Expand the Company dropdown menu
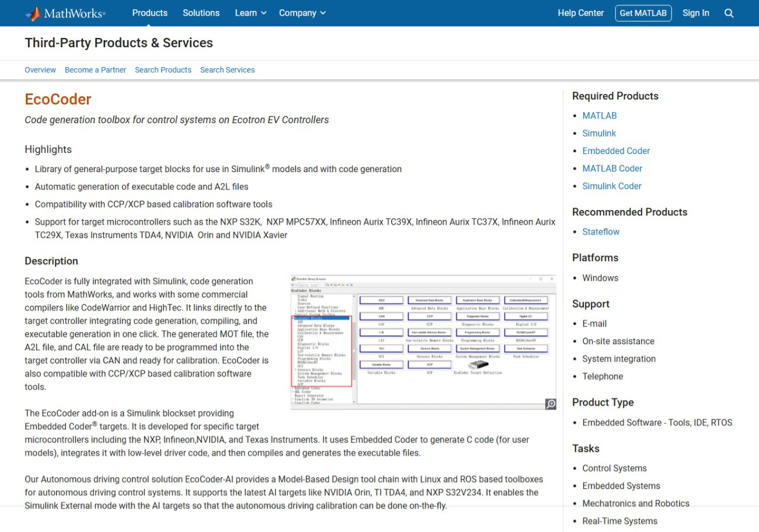 point(302,13)
